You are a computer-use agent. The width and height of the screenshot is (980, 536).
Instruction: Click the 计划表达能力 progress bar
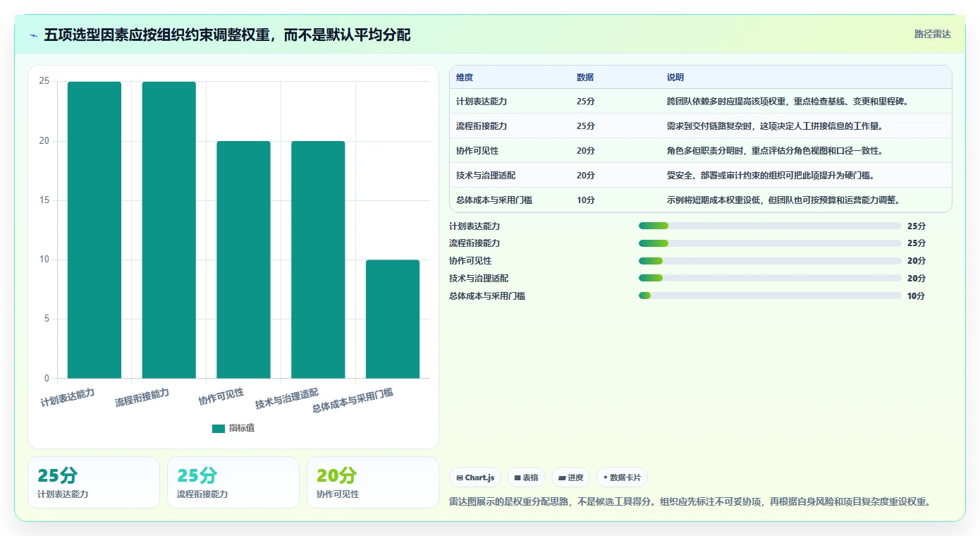pos(770,226)
